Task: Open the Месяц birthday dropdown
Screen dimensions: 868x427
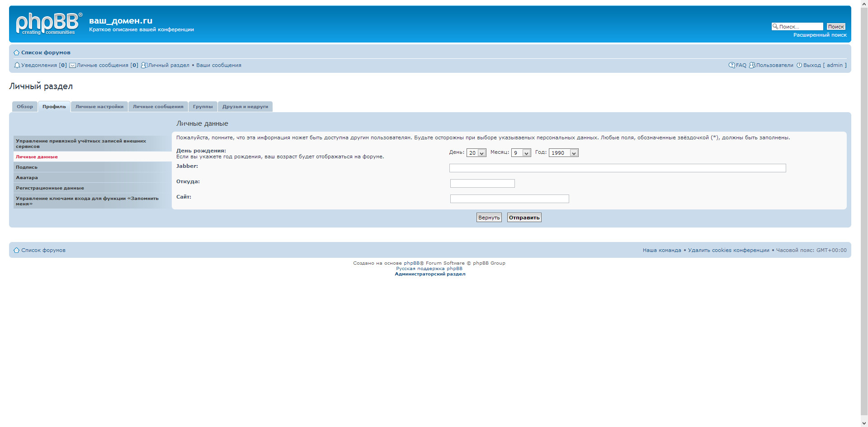Action: (521, 153)
